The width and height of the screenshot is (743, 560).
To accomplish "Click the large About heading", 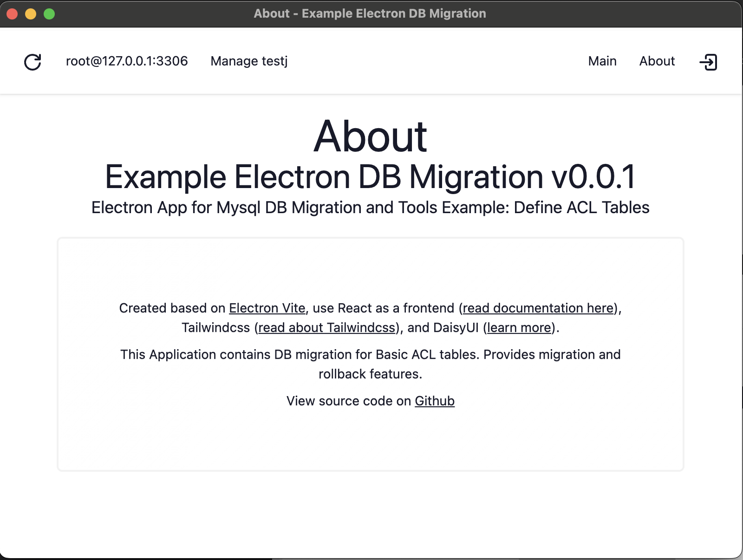I will [371, 136].
